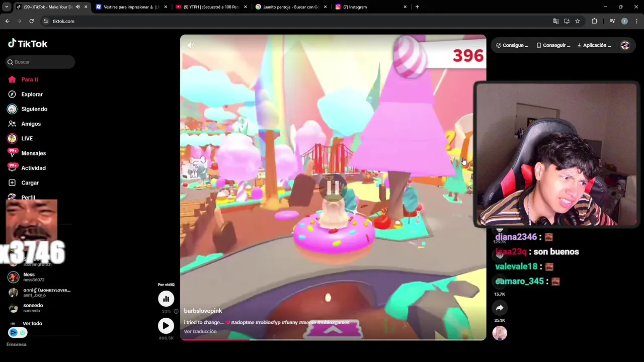
Task: Click the #adoptme hashtag
Action: click(x=243, y=322)
